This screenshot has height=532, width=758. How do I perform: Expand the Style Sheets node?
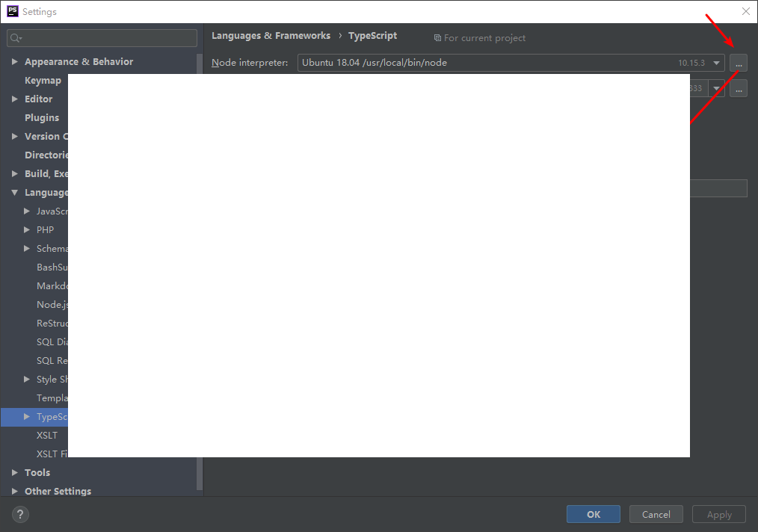[x=27, y=380]
